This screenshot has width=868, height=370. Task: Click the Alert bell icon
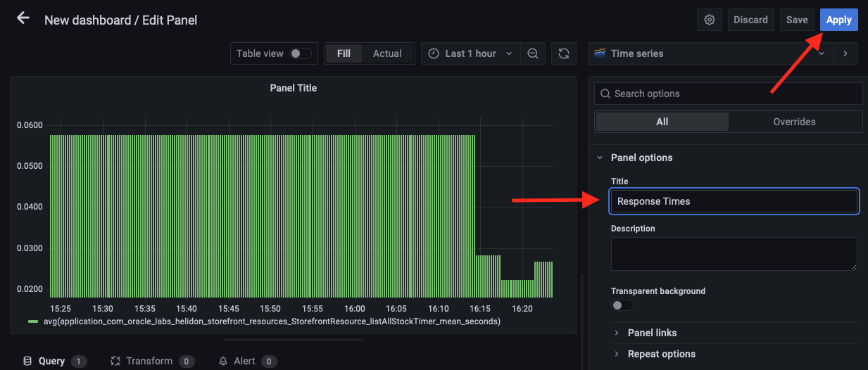tap(223, 361)
